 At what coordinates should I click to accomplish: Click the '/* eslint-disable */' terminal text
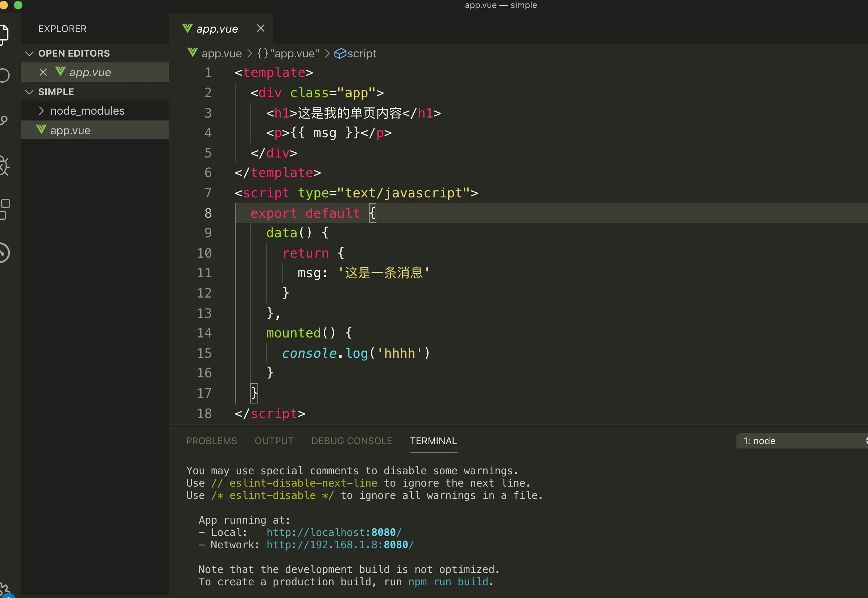point(272,495)
